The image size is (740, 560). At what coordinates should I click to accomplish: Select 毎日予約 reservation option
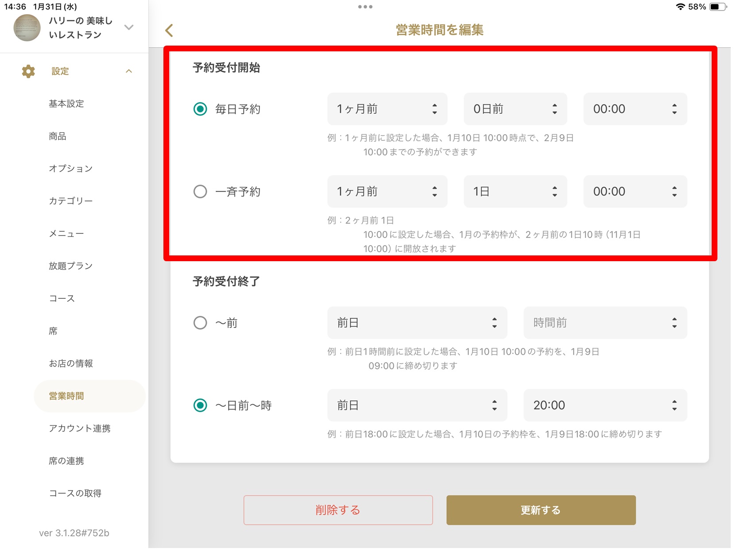(x=200, y=109)
